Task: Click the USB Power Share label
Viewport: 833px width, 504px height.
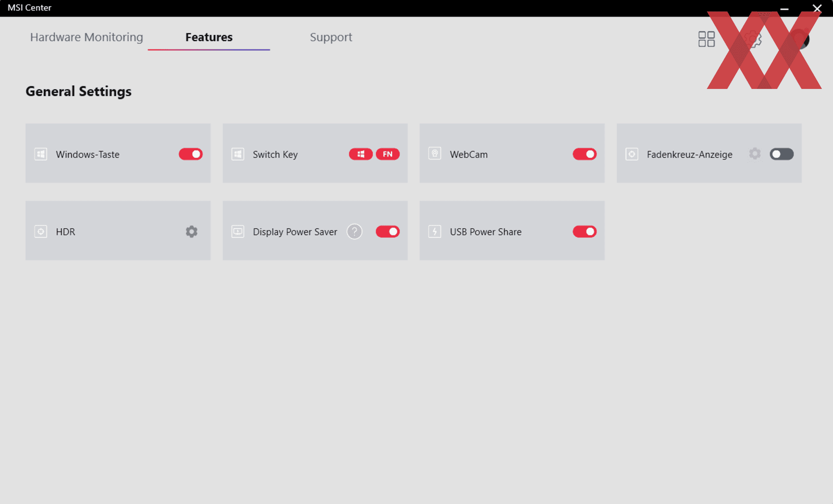Action: click(x=485, y=232)
